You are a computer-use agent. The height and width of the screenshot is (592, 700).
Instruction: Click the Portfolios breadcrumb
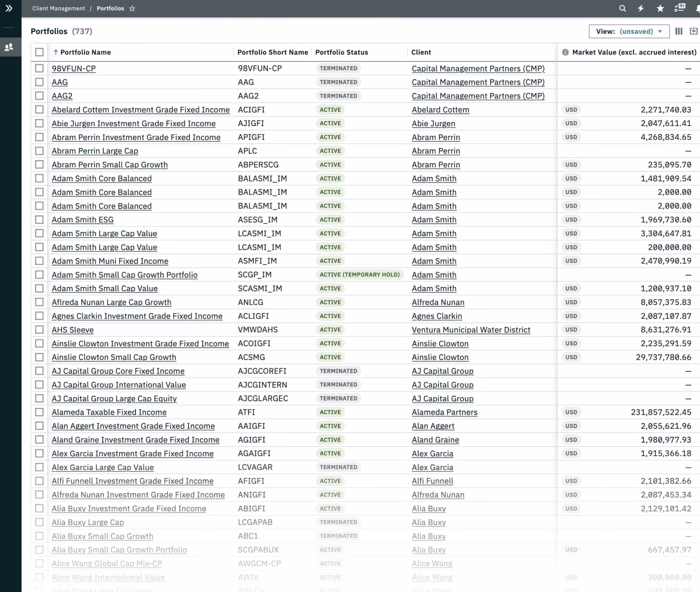click(110, 9)
